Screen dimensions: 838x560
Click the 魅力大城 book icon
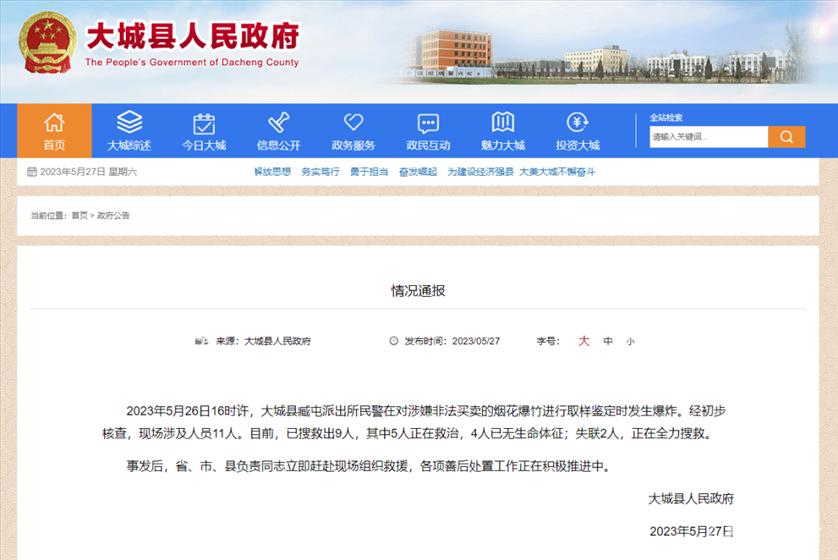(503, 122)
